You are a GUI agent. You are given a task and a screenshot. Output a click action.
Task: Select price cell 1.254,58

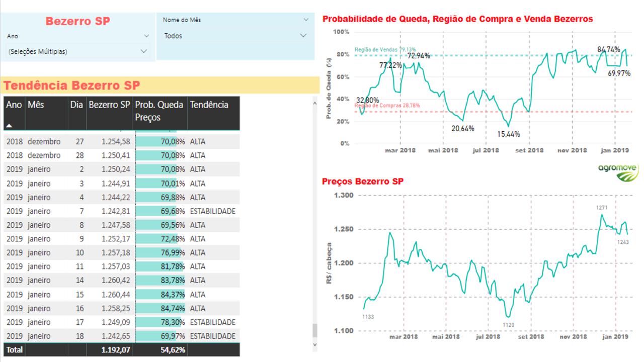(x=115, y=142)
